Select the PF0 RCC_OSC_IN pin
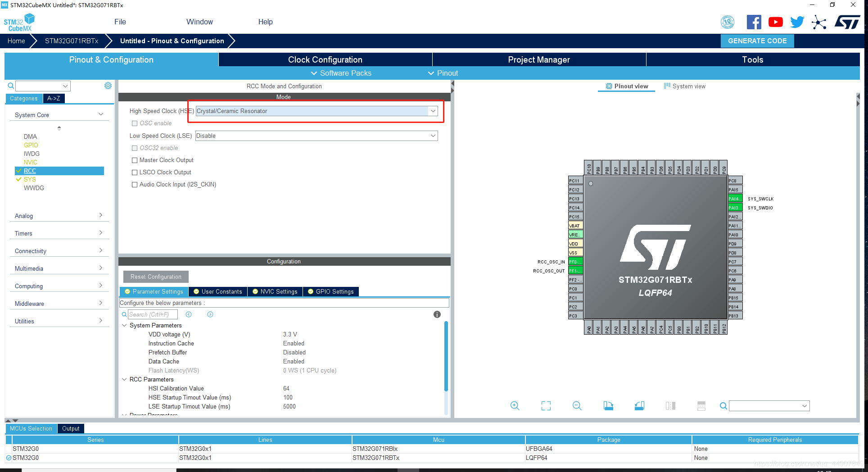The height and width of the screenshot is (472, 868). [576, 262]
